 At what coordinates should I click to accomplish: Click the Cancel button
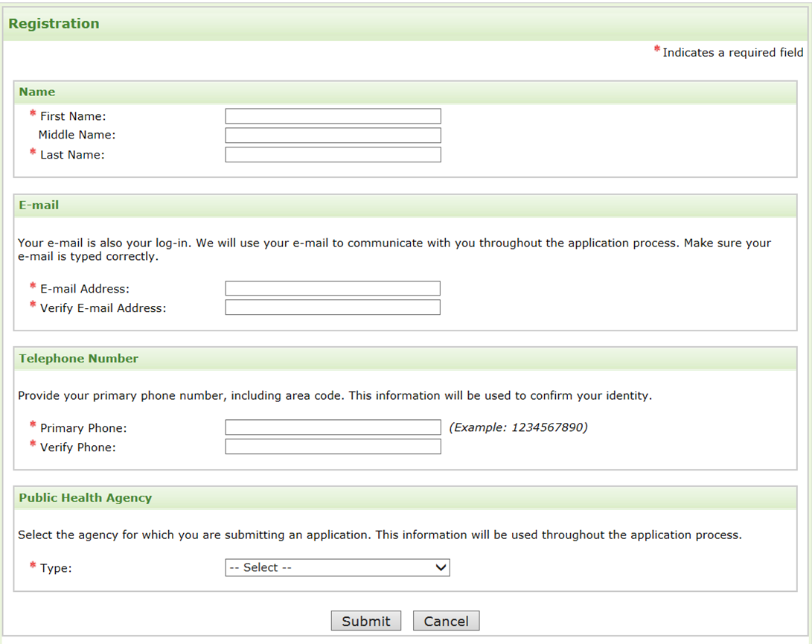click(446, 621)
